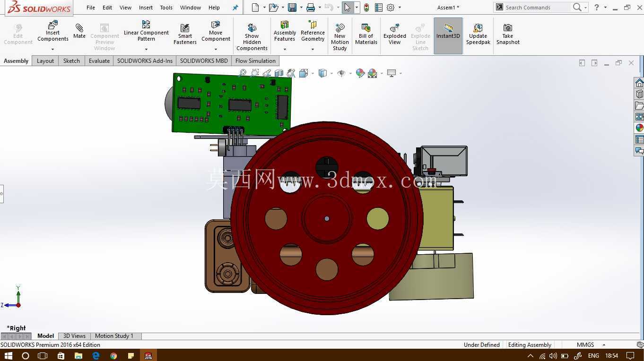The width and height of the screenshot is (644, 361).
Task: Open File Explorer from taskbar
Action: pyautogui.click(x=78, y=355)
